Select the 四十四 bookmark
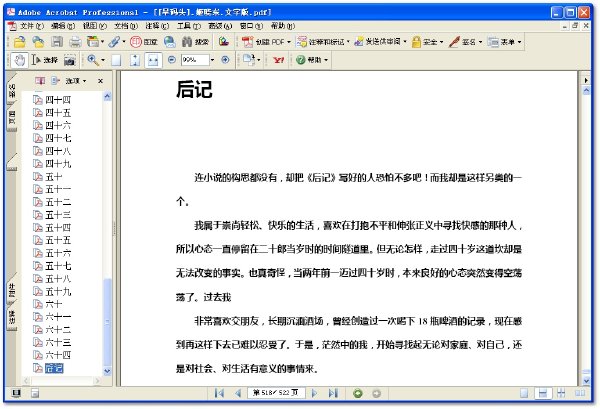Image resolution: width=600 pixels, height=409 pixels. [x=58, y=100]
